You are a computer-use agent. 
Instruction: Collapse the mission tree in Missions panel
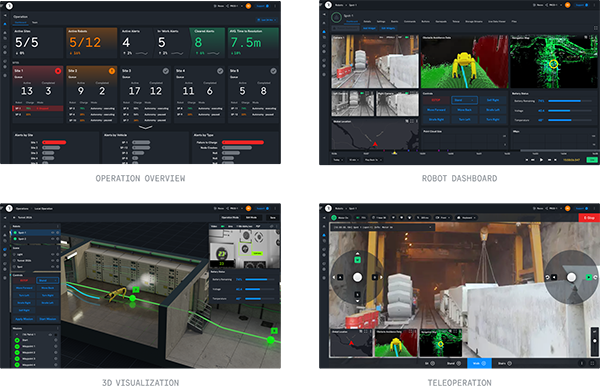[x=16, y=334]
